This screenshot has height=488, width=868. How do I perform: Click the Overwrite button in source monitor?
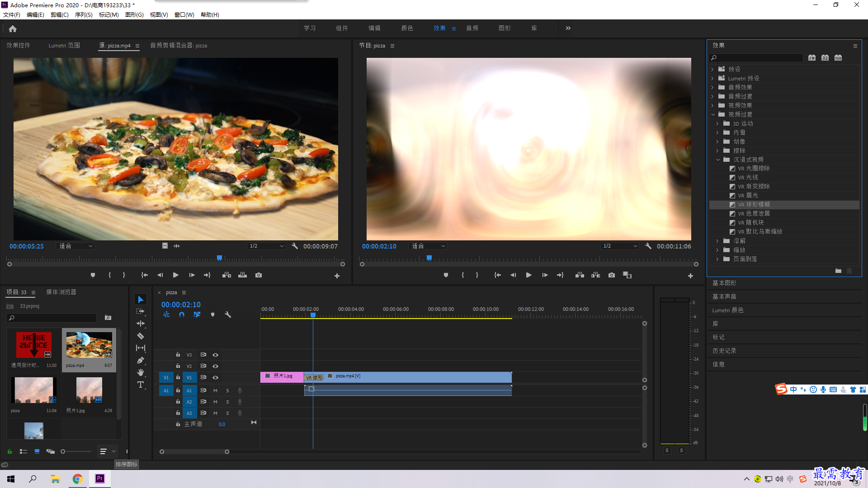click(x=243, y=275)
